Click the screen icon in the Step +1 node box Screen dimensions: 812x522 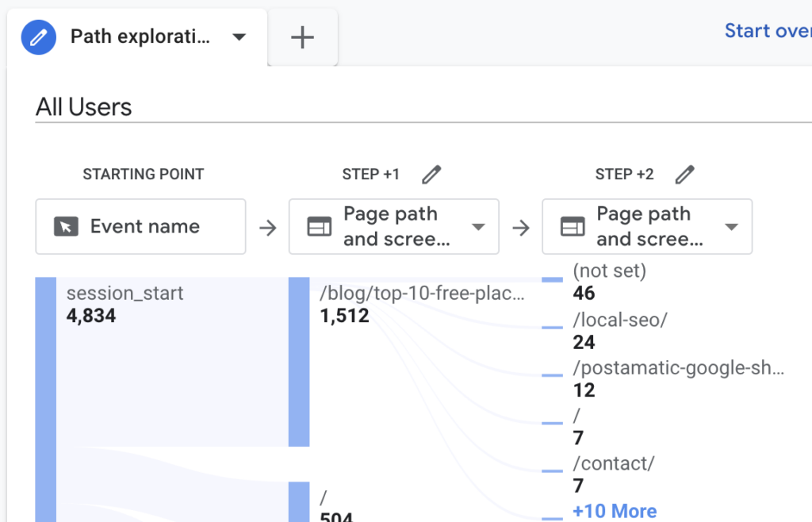click(320, 226)
